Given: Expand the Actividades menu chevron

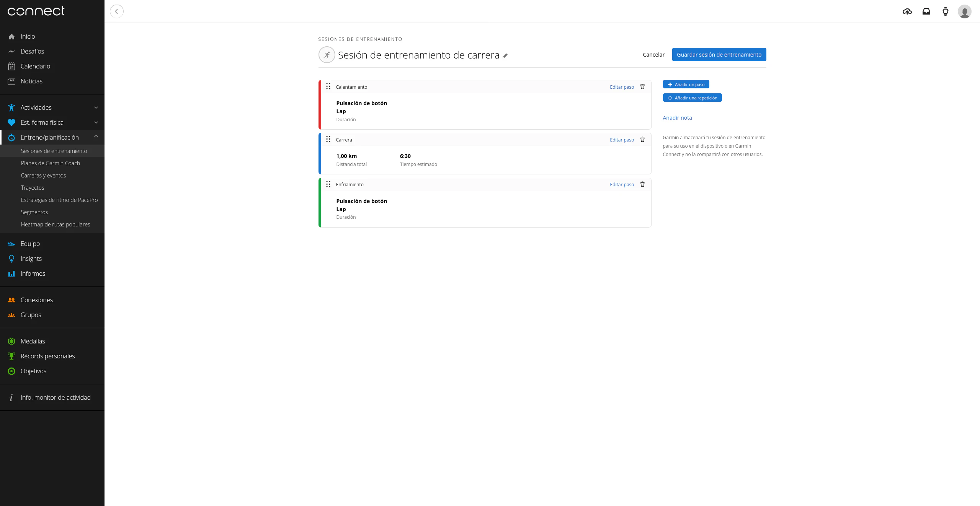Looking at the screenshot, I should click(96, 108).
